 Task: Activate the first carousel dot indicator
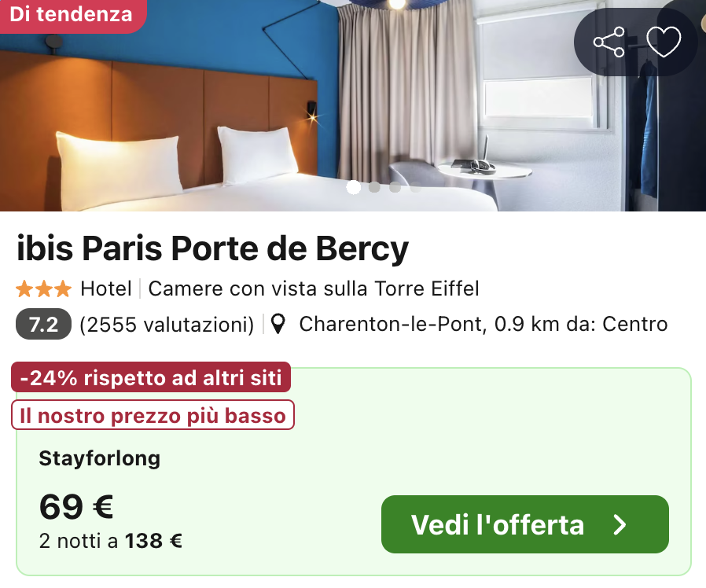point(355,188)
